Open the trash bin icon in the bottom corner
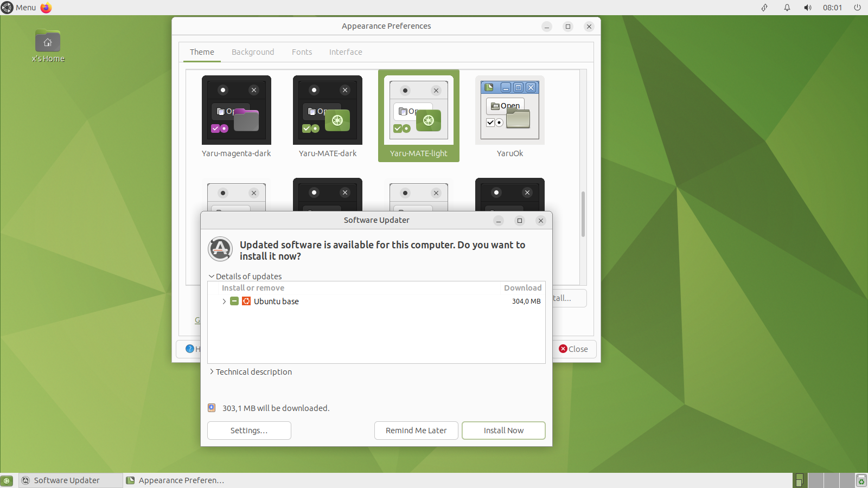The width and height of the screenshot is (868, 488). tap(861, 480)
